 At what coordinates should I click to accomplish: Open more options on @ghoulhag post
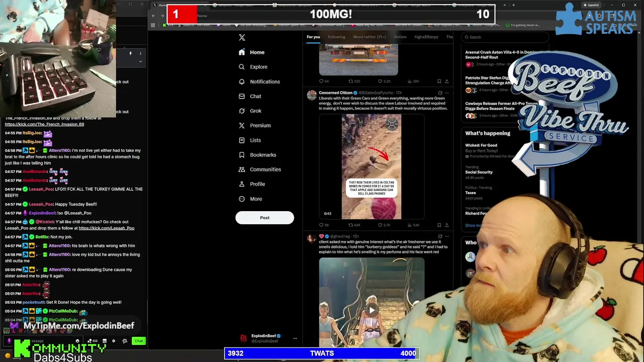point(447,236)
